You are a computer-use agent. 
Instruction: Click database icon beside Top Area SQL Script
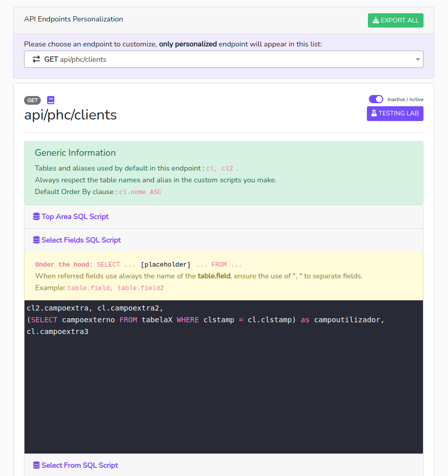[x=36, y=217]
